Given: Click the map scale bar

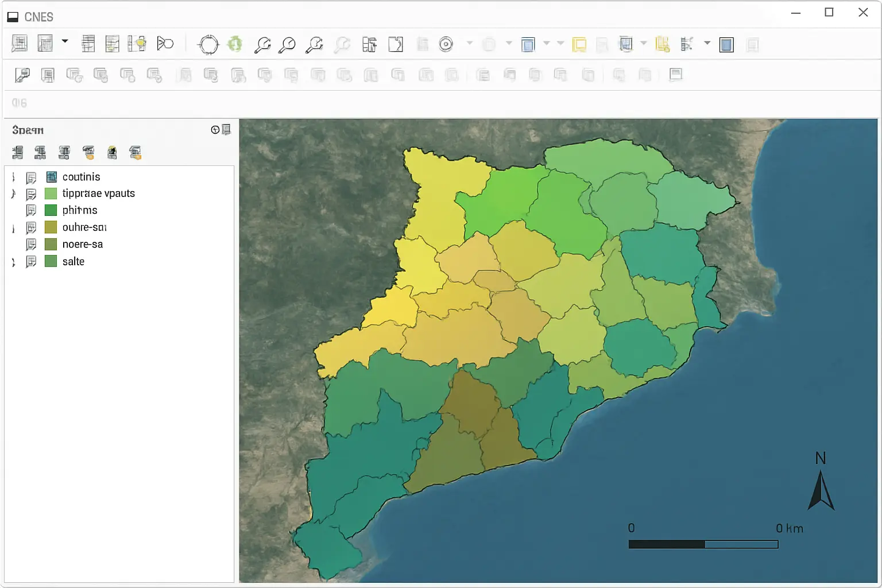Looking at the screenshot, I should 703,544.
